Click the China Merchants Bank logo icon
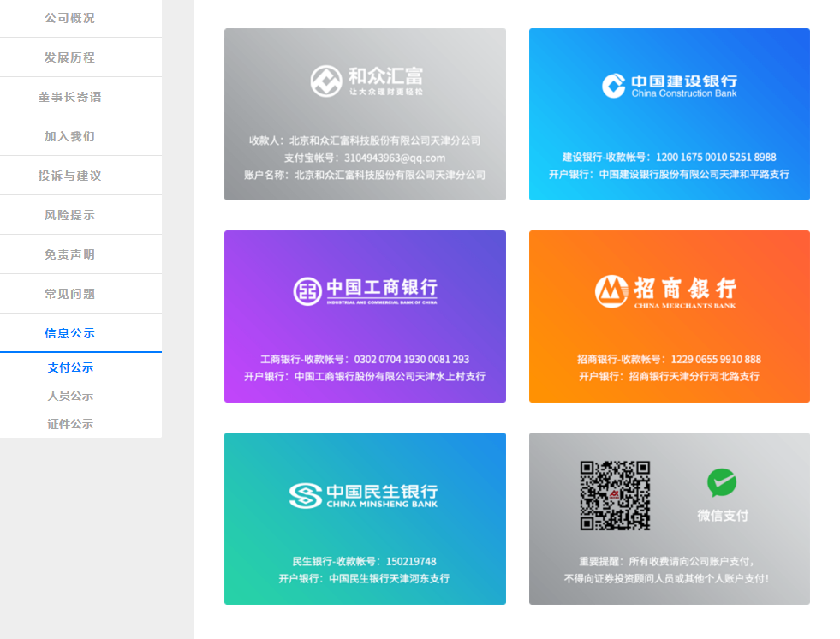This screenshot has width=840, height=639. 611,291
